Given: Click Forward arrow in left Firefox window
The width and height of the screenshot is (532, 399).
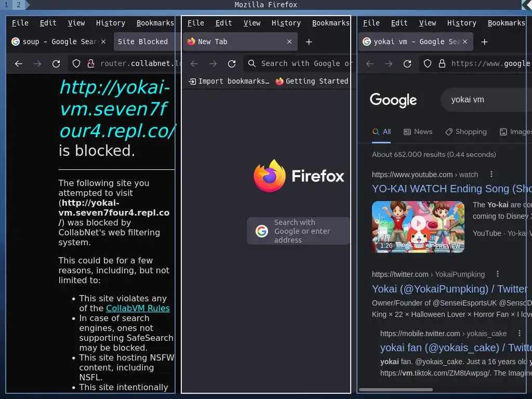Looking at the screenshot, I should [x=37, y=63].
